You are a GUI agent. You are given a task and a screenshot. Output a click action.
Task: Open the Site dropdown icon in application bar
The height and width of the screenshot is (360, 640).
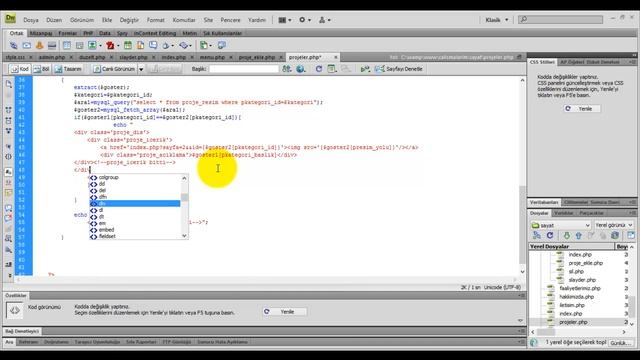coord(324,20)
